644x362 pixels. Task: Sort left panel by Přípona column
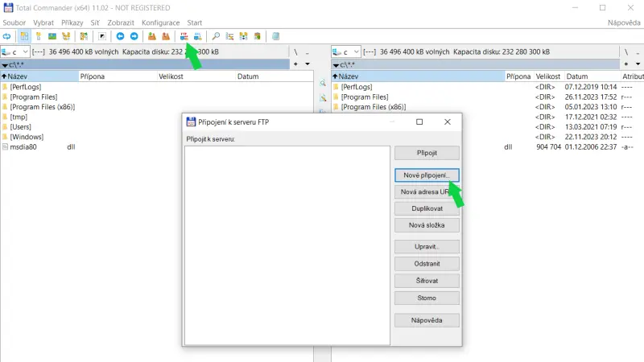(x=118, y=76)
